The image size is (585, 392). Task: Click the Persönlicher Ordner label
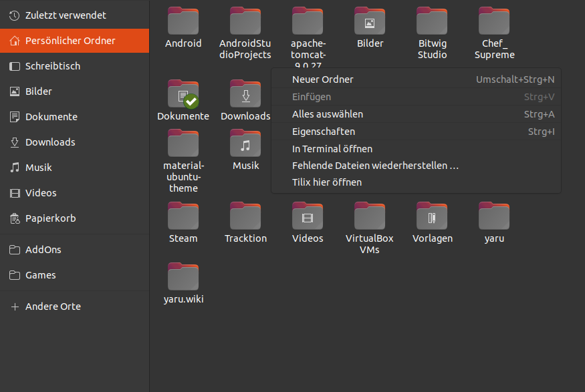[70, 41]
